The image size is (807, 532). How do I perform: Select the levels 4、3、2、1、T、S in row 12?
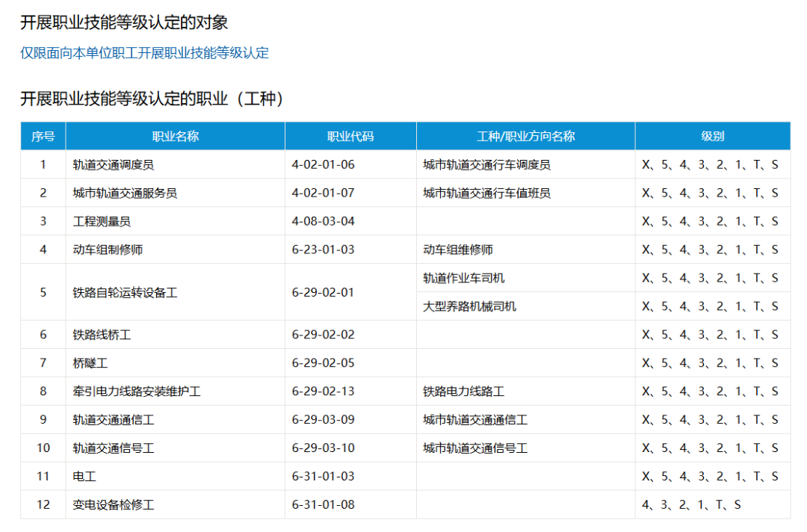pyautogui.click(x=691, y=504)
